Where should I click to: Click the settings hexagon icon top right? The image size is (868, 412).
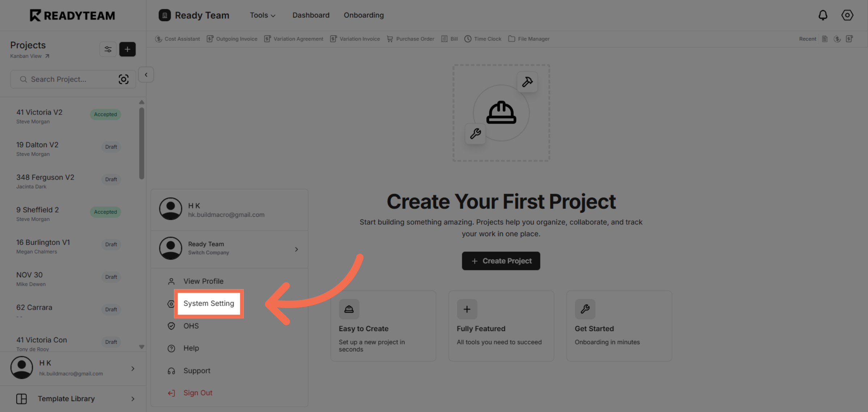[847, 15]
